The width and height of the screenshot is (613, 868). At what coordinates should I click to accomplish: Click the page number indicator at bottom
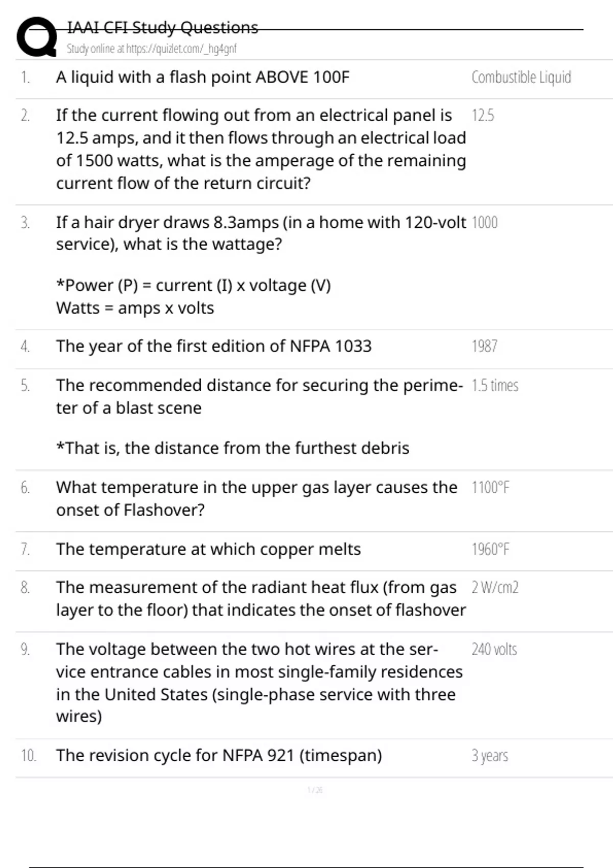(x=315, y=790)
